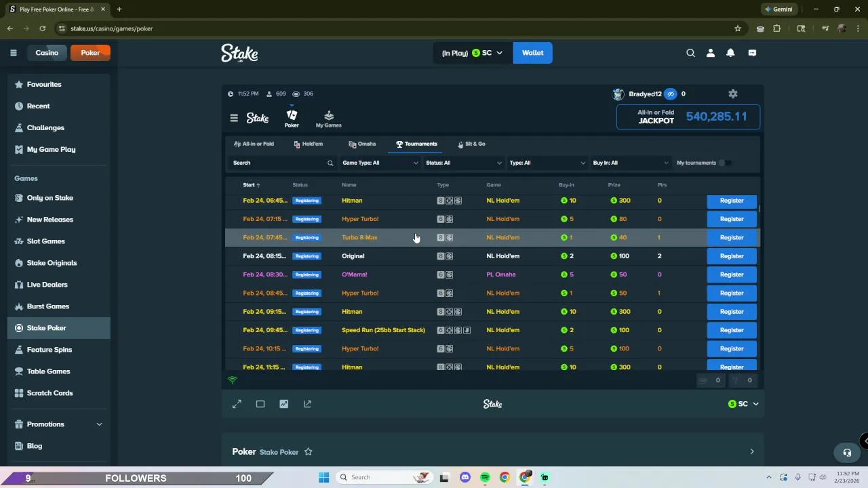Open poker client settings gear
This screenshot has height=488, width=868.
click(733, 94)
